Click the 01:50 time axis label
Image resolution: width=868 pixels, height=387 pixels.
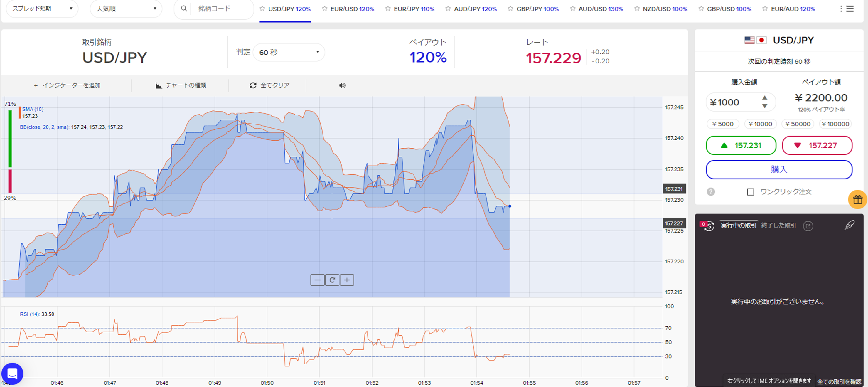point(267,383)
